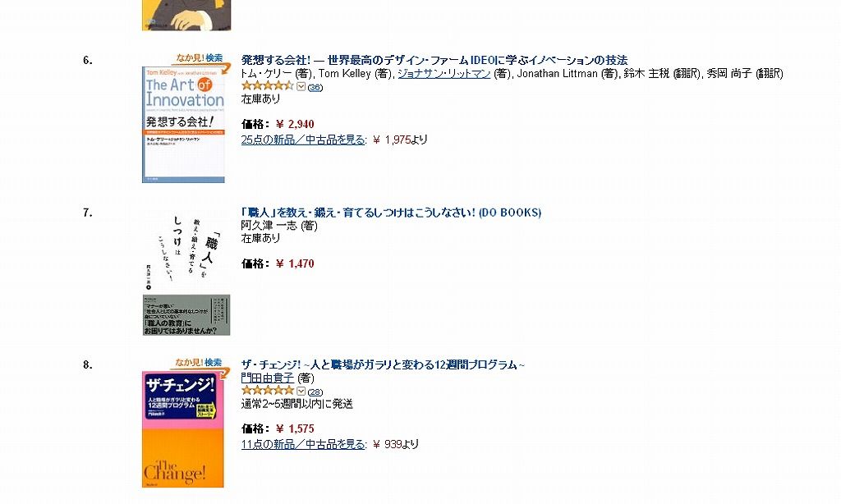This screenshot has height=504, width=841.
Task: Open The Change! book cover thumbnail
Action: coord(183,429)
